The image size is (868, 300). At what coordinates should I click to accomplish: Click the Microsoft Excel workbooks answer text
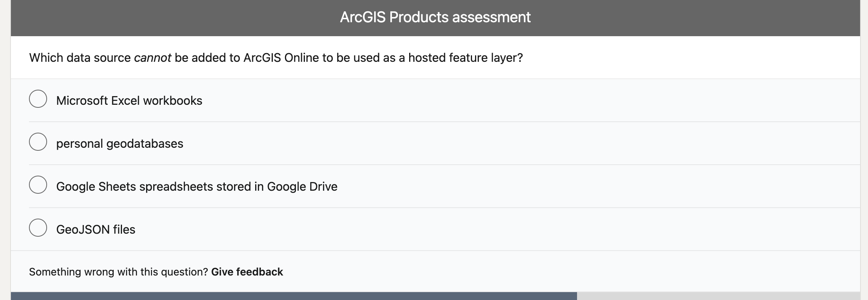129,100
